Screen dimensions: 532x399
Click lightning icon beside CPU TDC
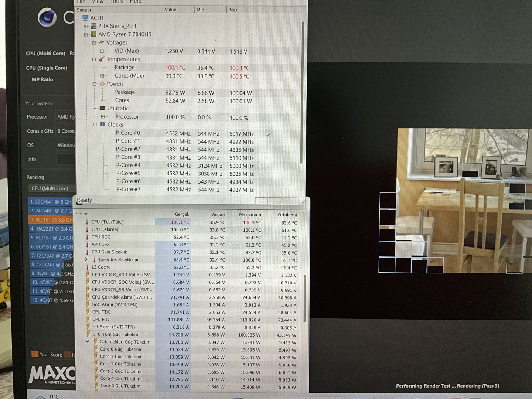88,312
